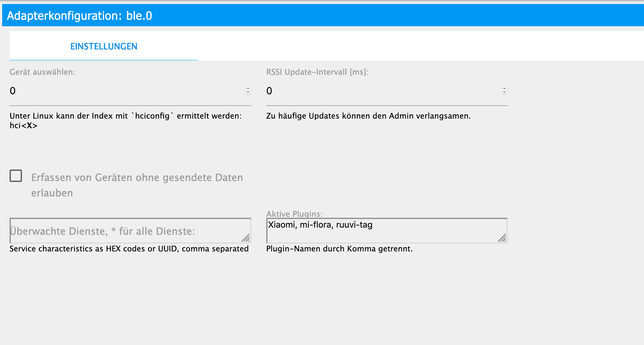644x345 pixels.
Task: Click the 'Erfassen von Geräten' checkbox label
Action: click(x=137, y=178)
